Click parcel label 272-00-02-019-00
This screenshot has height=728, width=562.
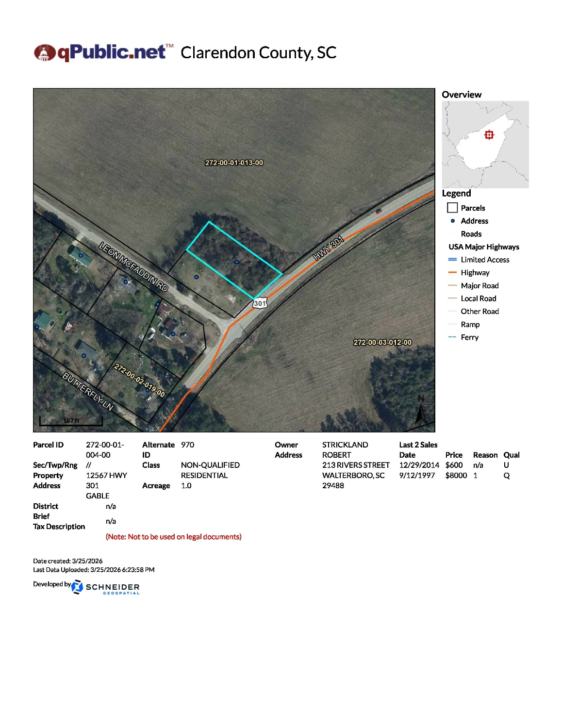click(x=139, y=381)
